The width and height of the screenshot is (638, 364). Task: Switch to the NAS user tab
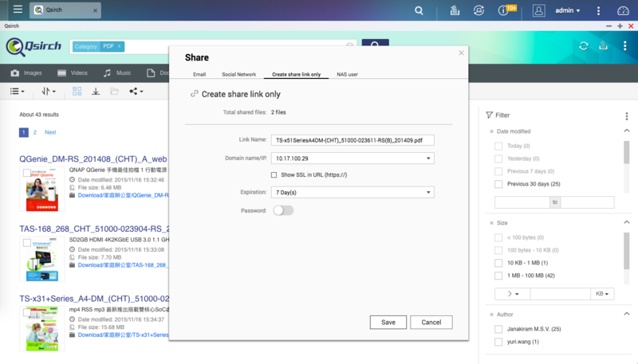347,74
